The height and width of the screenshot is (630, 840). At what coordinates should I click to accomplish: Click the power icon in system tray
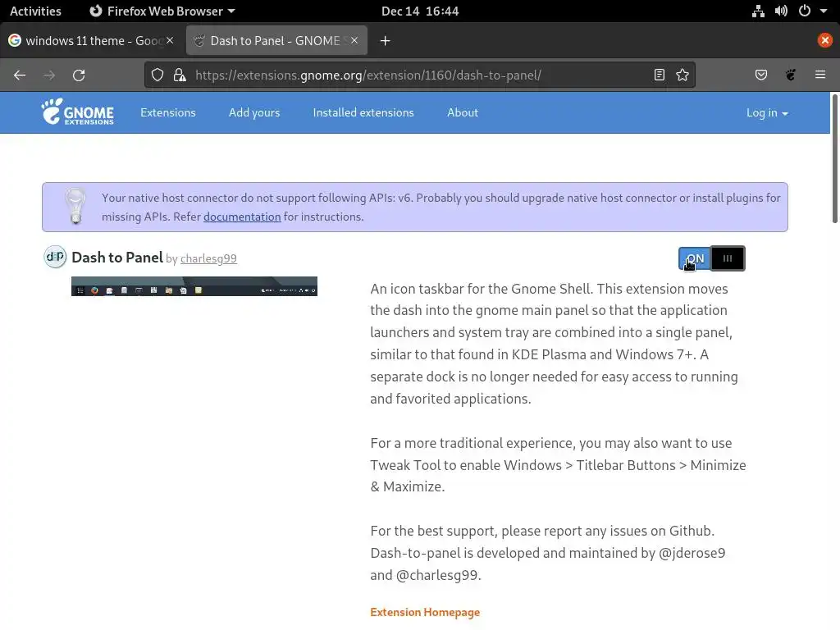(804, 11)
